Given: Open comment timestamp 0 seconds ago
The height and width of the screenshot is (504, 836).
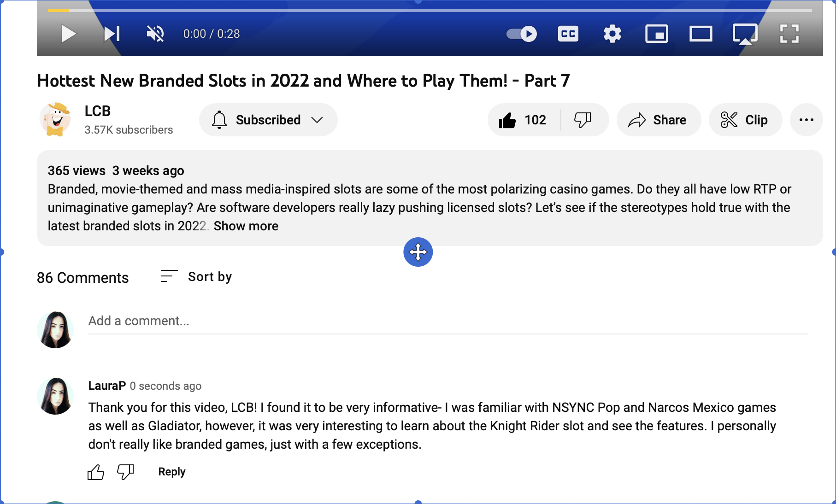Looking at the screenshot, I should [165, 386].
